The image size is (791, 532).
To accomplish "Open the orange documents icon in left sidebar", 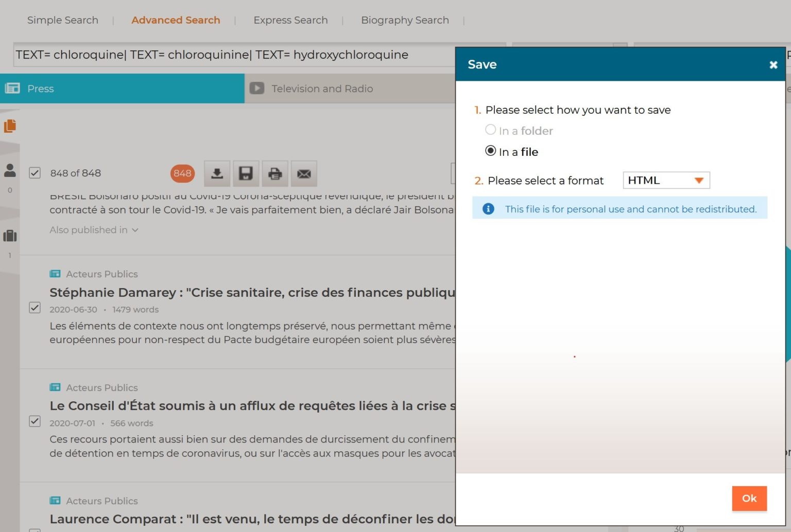I will (10, 126).
